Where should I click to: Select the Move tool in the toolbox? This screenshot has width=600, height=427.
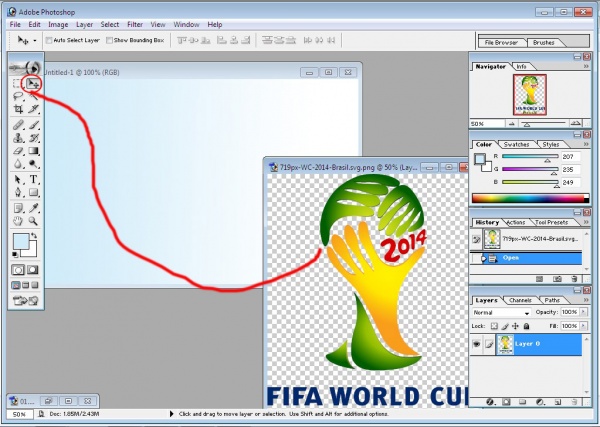33,83
